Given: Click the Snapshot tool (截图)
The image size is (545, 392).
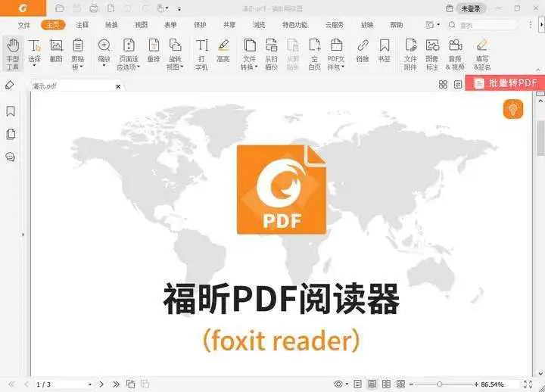Looking at the screenshot, I should click(x=56, y=51).
